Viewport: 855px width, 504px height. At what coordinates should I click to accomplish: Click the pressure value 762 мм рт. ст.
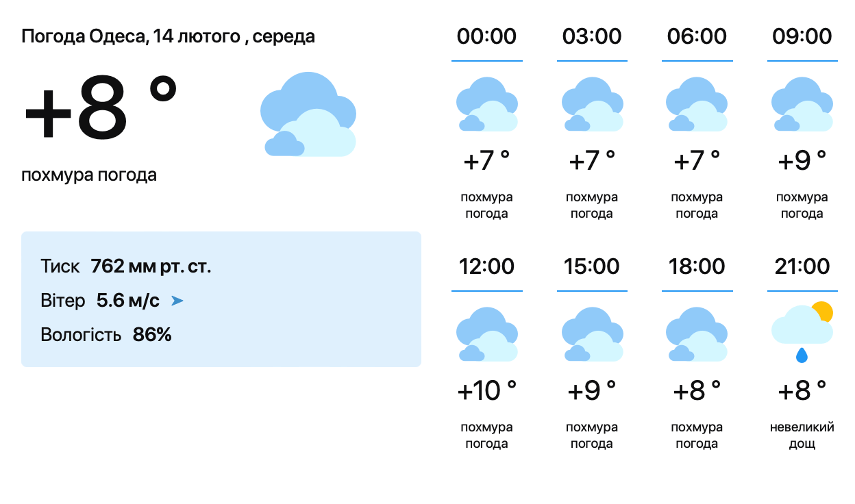point(151,266)
